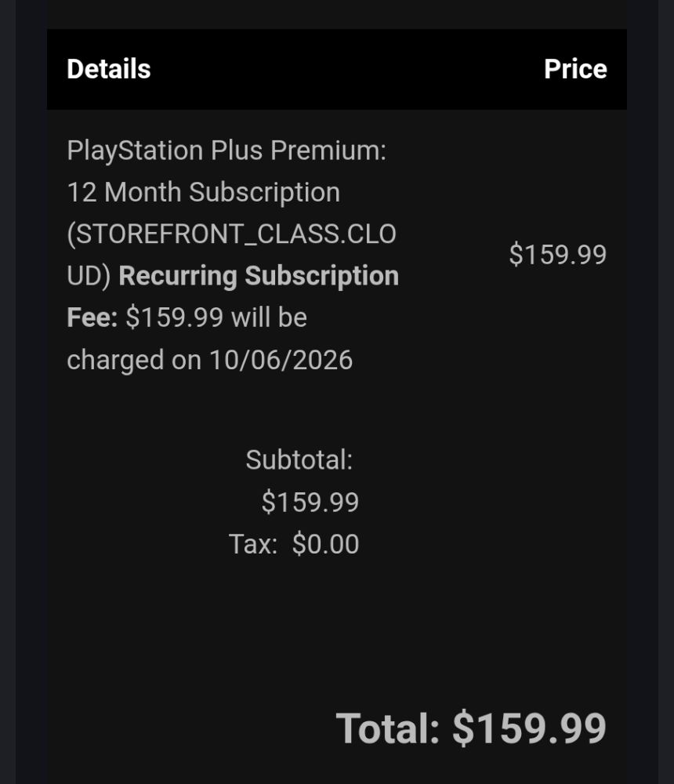Click the bold Fee: label
Image resolution: width=674 pixels, height=784 pixels.
pos(92,318)
